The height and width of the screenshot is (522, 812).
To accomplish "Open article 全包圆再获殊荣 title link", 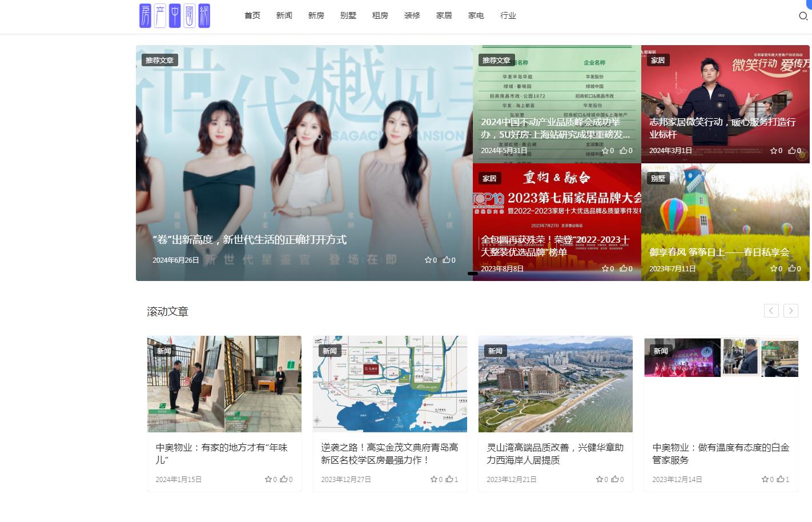I will point(555,246).
